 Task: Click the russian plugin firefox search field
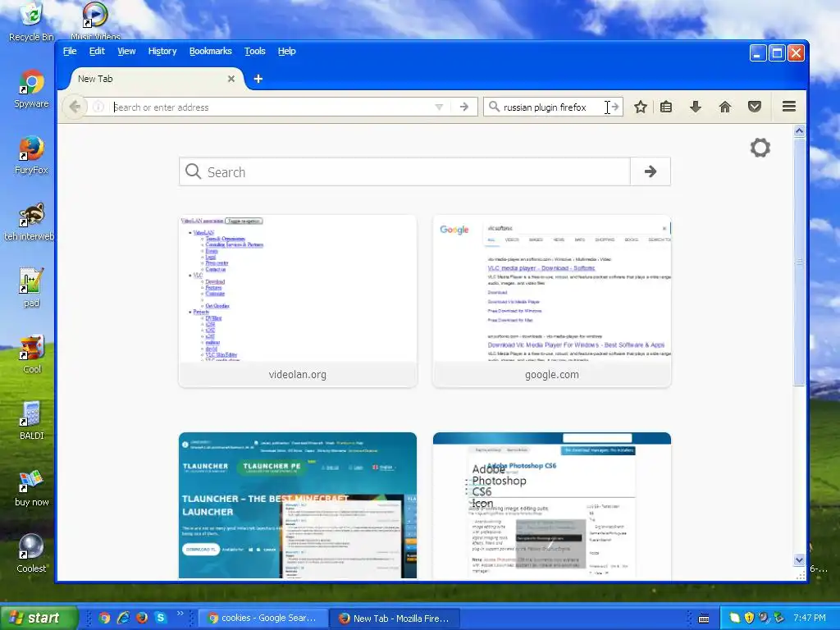coord(552,107)
